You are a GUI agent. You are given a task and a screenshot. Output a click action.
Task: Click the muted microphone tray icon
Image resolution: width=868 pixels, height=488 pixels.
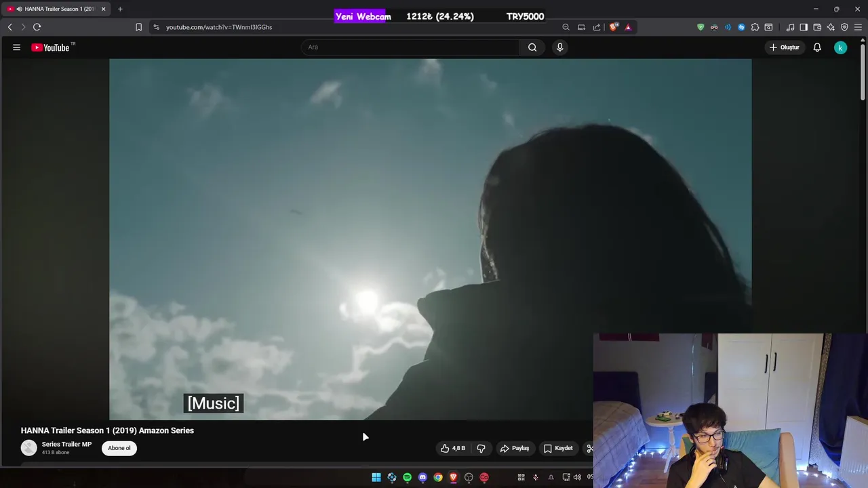tap(535, 477)
